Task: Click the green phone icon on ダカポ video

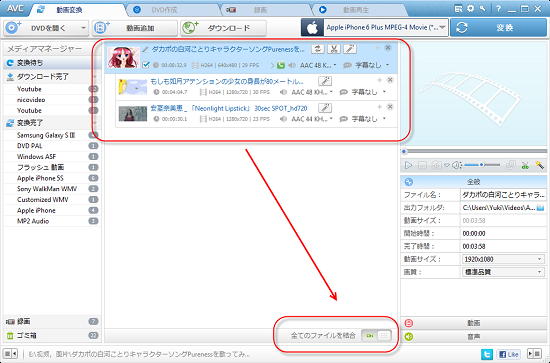Action: [281, 65]
